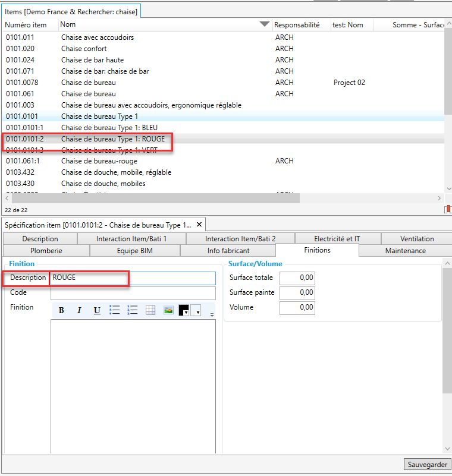The image size is (452, 476).
Task: Toggle underline in the Finition toolbar
Action: click(x=97, y=311)
